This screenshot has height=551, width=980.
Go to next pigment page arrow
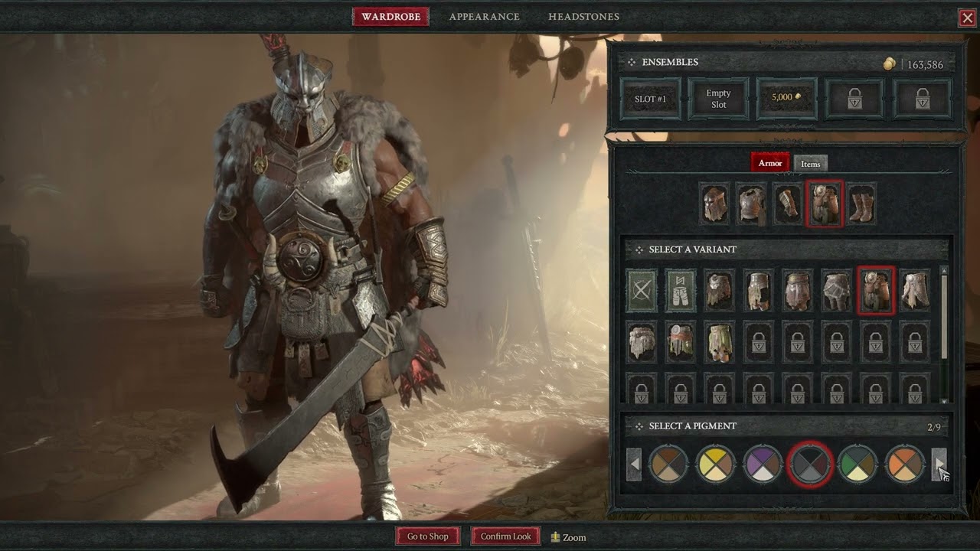click(x=939, y=465)
